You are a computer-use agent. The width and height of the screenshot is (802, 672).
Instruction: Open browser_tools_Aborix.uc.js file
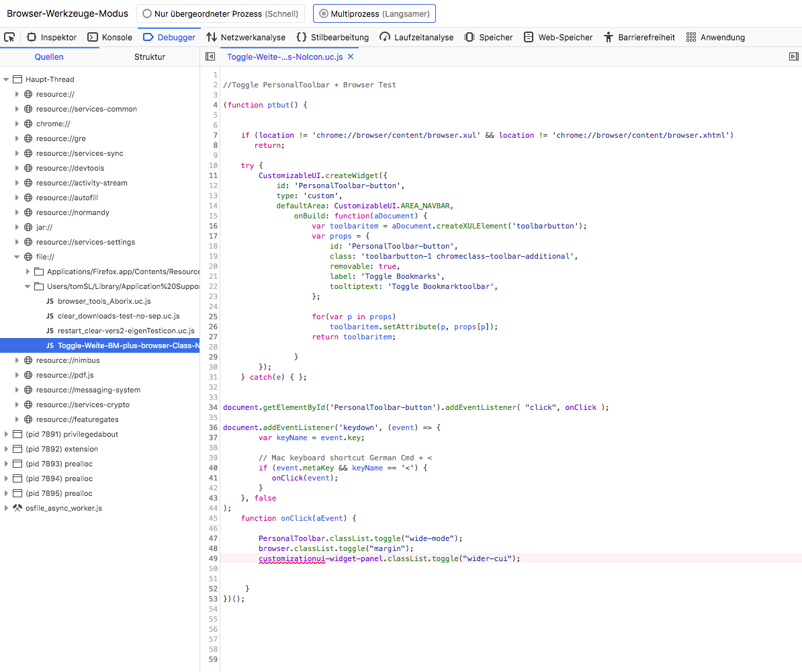104,301
